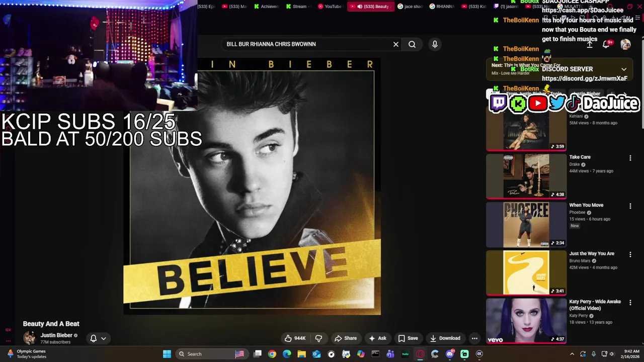This screenshot has height=362, width=644.
Task: Like the video showing 944K likes
Action: pyautogui.click(x=295, y=338)
